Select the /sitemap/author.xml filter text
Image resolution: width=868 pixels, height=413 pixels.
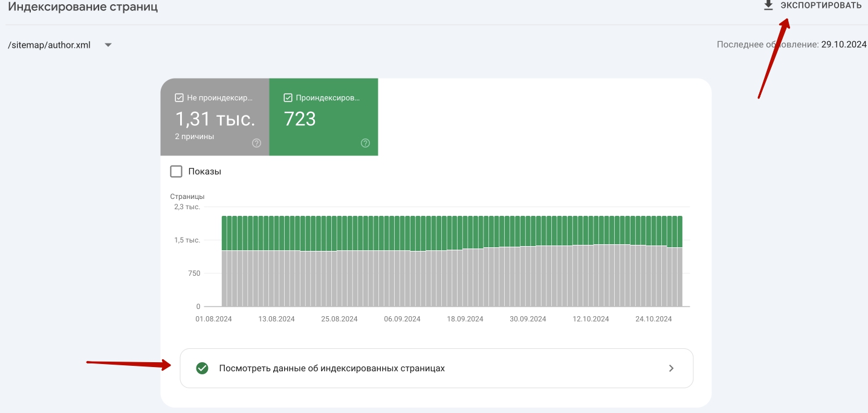click(x=49, y=45)
